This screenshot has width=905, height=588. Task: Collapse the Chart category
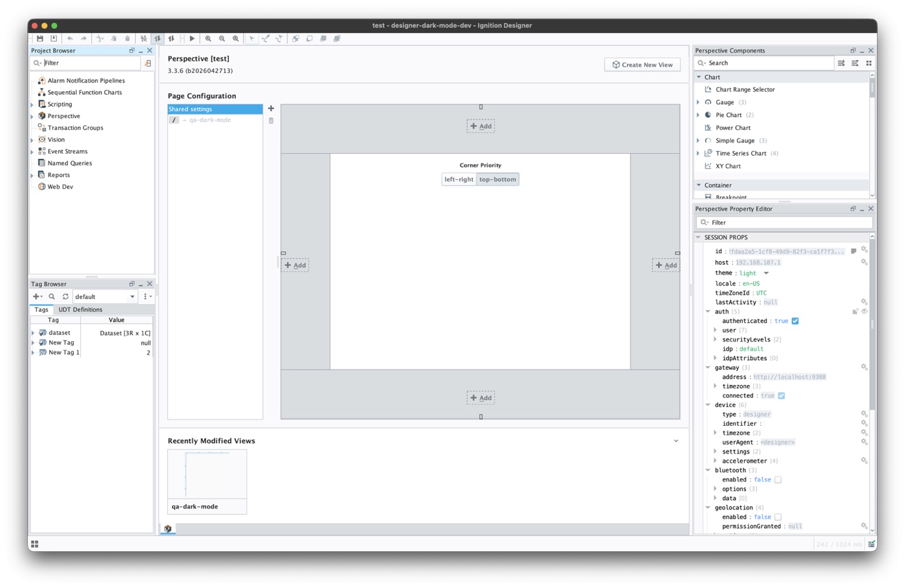pyautogui.click(x=699, y=77)
